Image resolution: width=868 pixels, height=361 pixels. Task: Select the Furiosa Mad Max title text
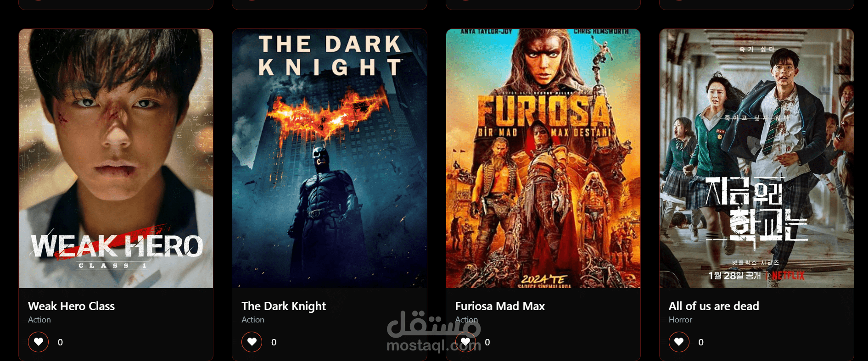coord(500,306)
